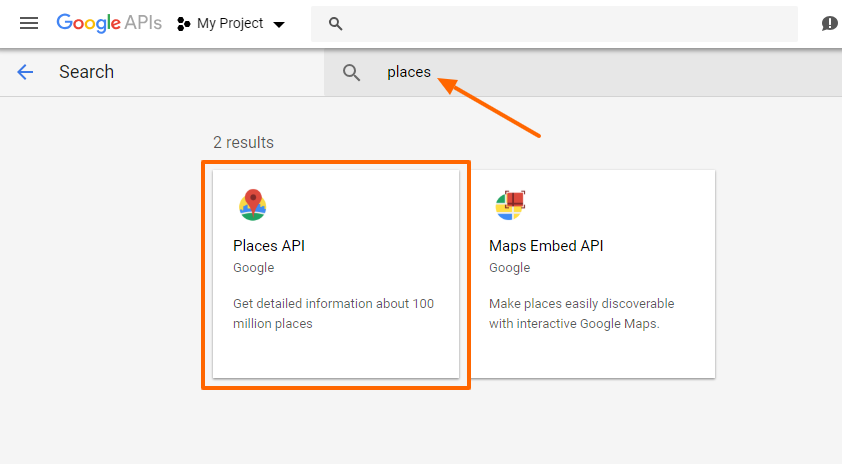This screenshot has height=464, width=842.
Task: Expand the My Project dropdown arrow
Action: pyautogui.click(x=279, y=24)
